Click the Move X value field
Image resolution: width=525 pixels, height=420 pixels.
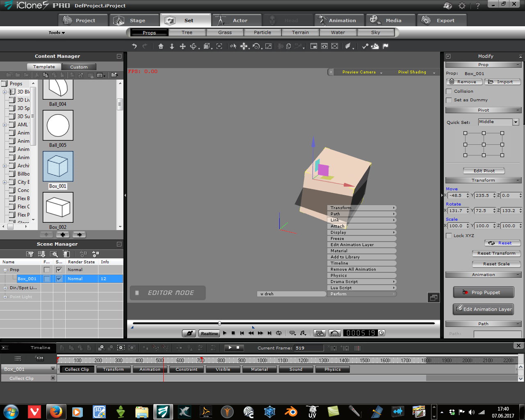coord(458,196)
